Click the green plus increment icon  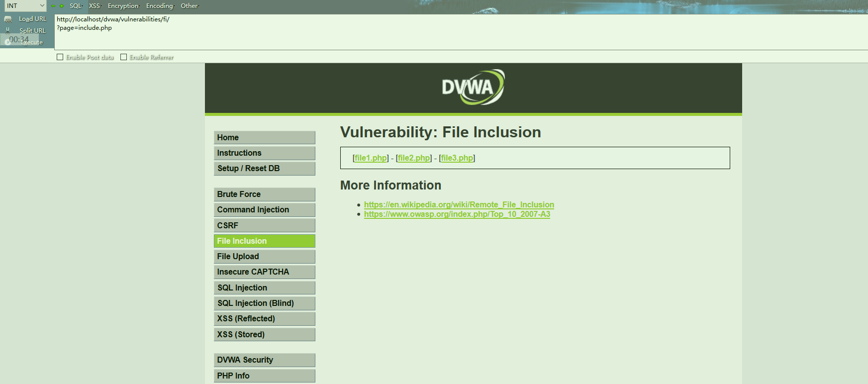(x=62, y=6)
